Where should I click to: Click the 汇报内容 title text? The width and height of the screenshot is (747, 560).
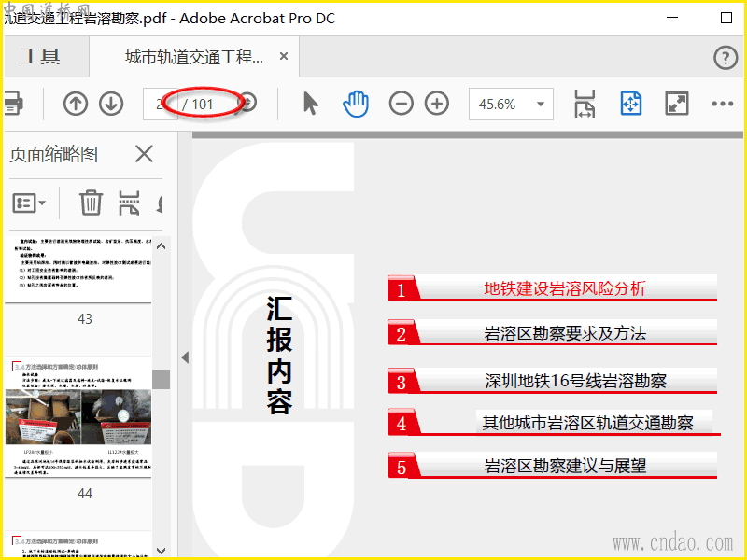tap(278, 356)
